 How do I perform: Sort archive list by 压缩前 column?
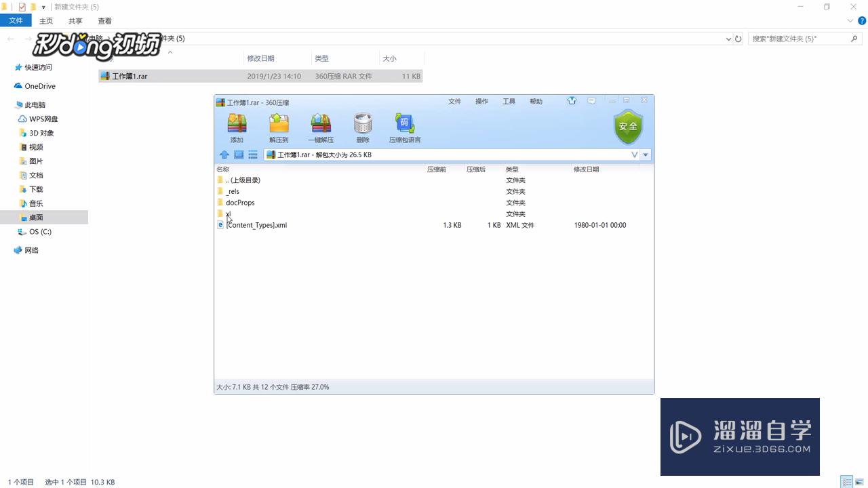click(437, 169)
